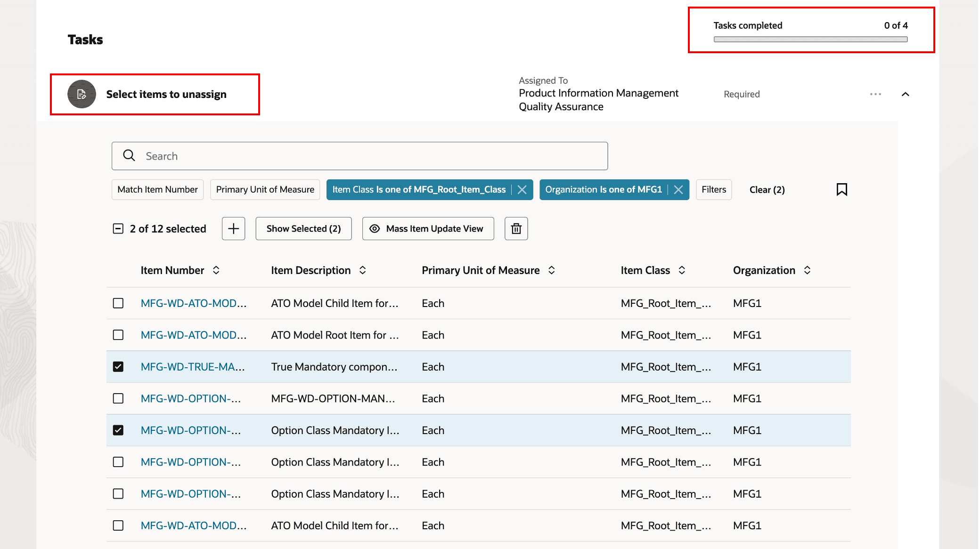Remove the Item Class filter chip

tap(522, 189)
